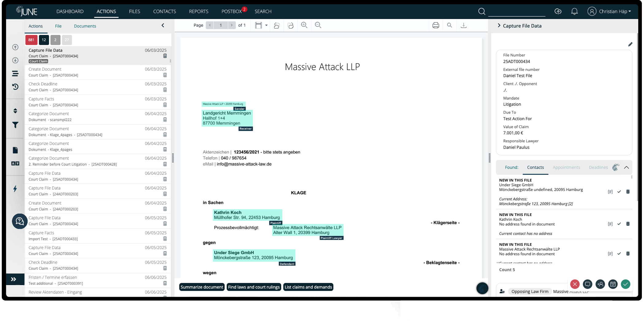Delete the Kathrin Koch found contact
Screen dimensions: 644x321
pyautogui.click(x=628, y=224)
